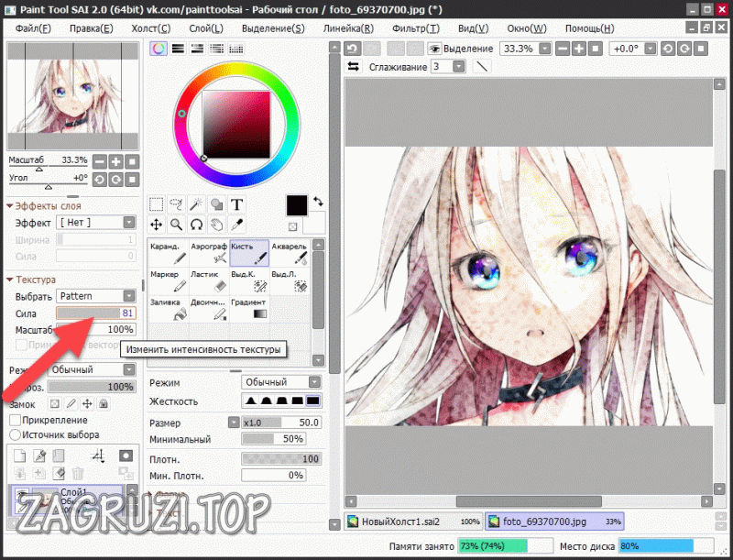Toggle the lock transparency icon near Замок
The width and height of the screenshot is (733, 560).
tap(55, 403)
